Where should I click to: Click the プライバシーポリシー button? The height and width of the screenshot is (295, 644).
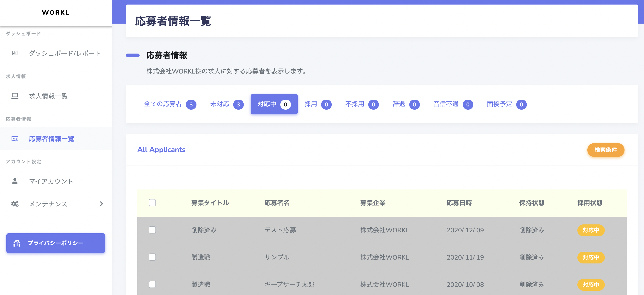point(56,243)
